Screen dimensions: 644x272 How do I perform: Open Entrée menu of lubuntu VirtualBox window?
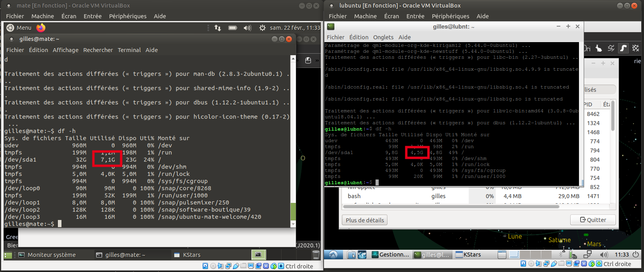[x=415, y=16]
